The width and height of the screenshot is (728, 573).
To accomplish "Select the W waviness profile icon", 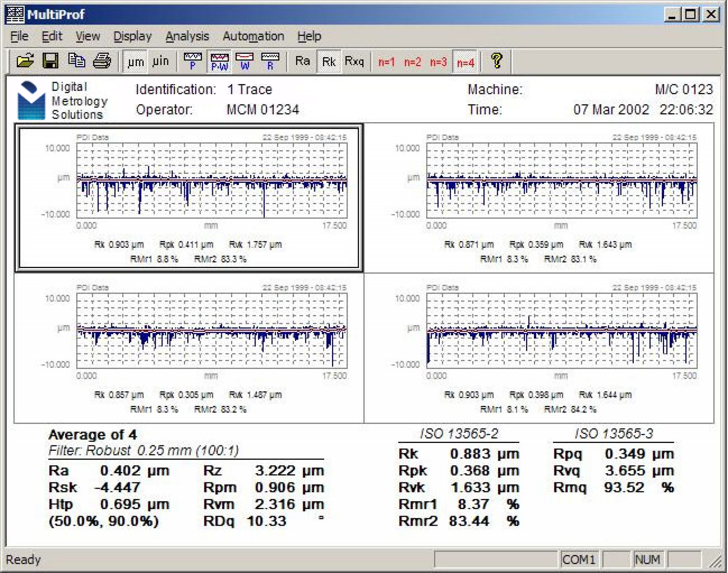I will pos(245,61).
